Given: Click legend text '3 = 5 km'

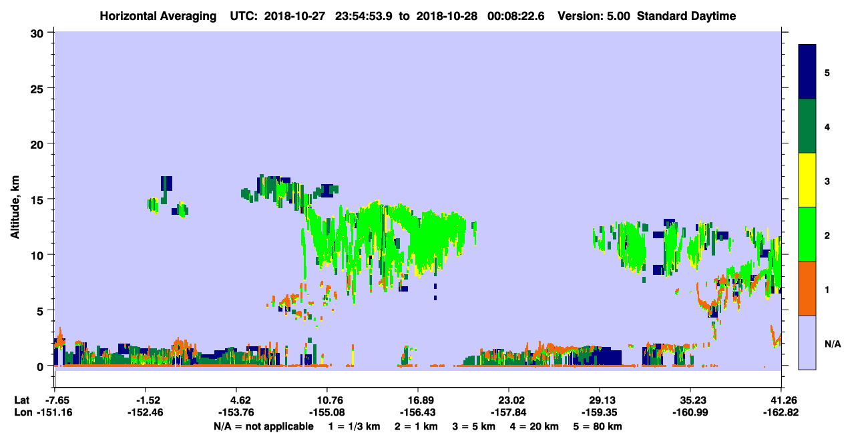Looking at the screenshot, I should click(475, 426).
